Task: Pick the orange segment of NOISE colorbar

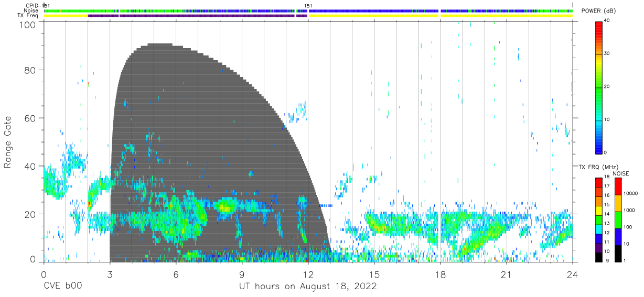Action: pos(618,203)
